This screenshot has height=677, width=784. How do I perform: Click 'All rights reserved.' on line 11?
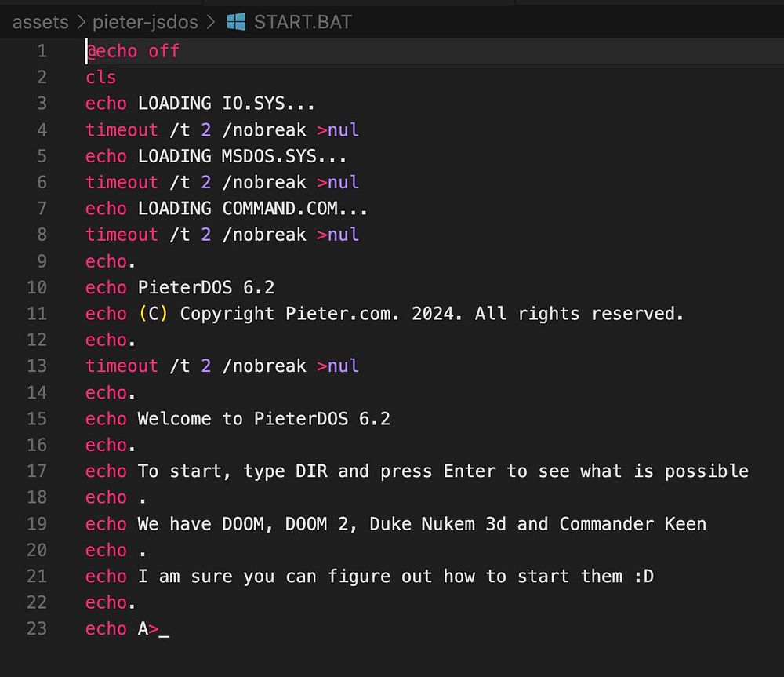(x=579, y=314)
